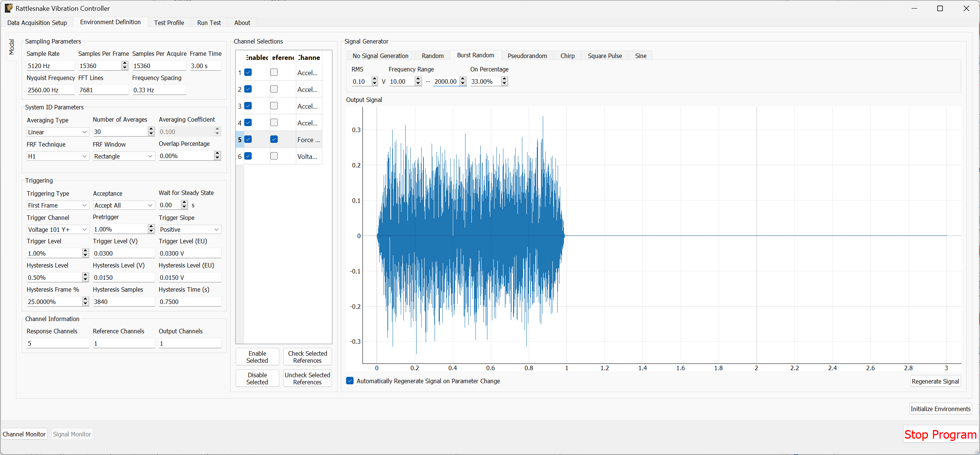Uncheck Reference checkbox on Force channel 5
The height and width of the screenshot is (455, 980).
coord(274,140)
